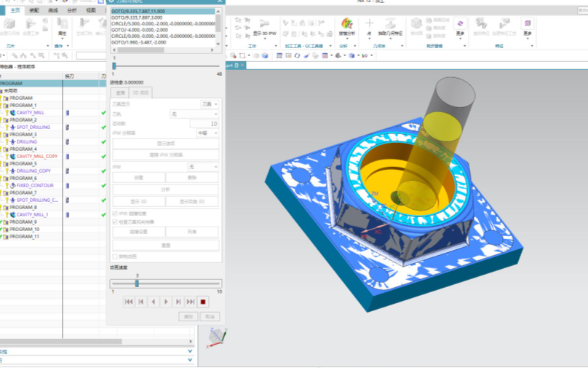Click the skip to end button

(x=191, y=302)
